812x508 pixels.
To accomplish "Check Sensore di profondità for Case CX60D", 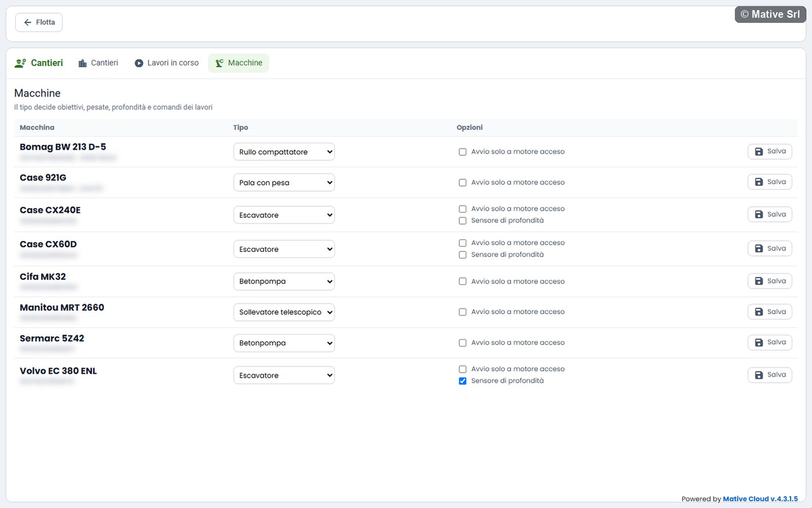I will (462, 255).
